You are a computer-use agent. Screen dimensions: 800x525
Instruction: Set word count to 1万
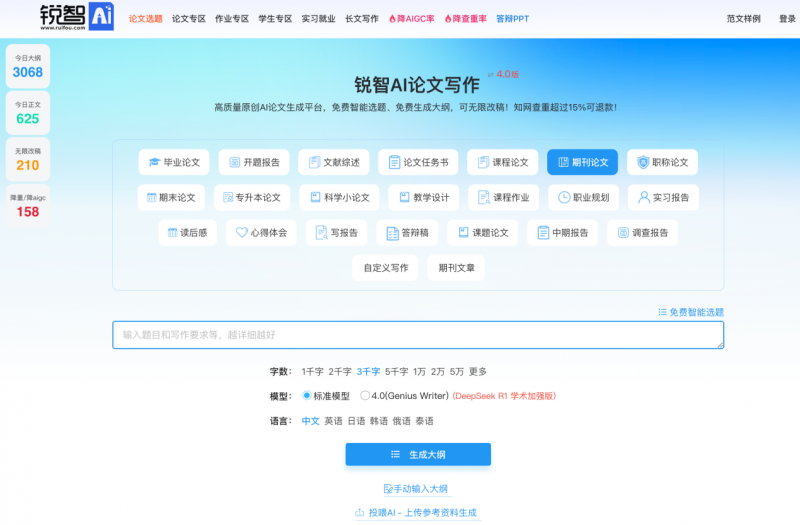419,371
